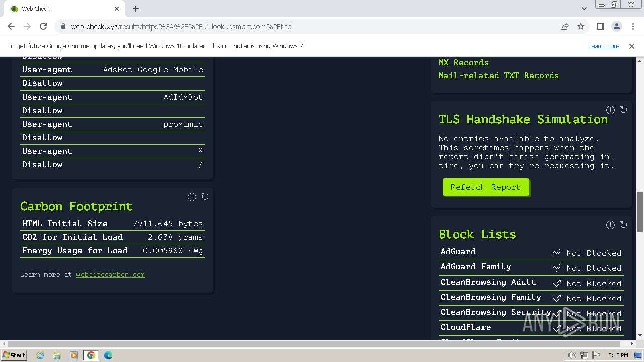Open Chrome profile menu

[616, 26]
